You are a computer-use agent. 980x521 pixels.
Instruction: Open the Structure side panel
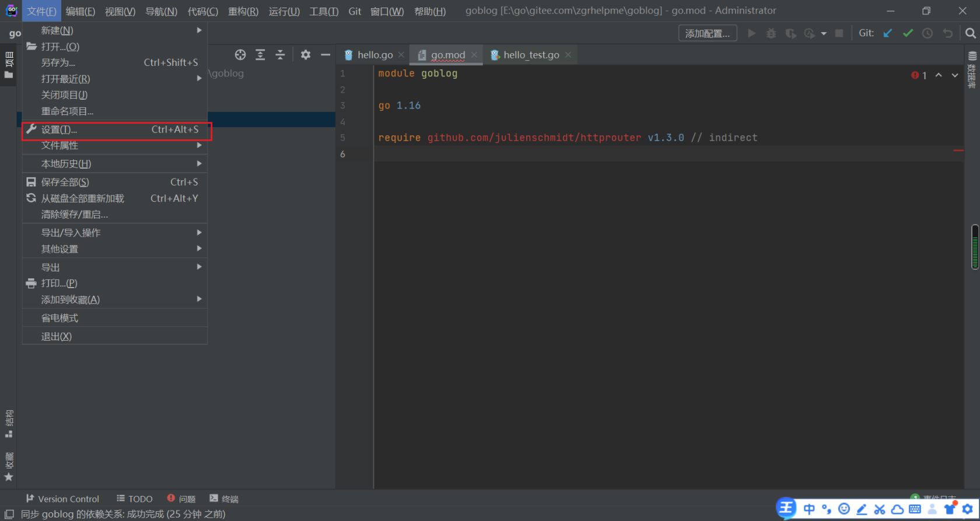(9, 424)
